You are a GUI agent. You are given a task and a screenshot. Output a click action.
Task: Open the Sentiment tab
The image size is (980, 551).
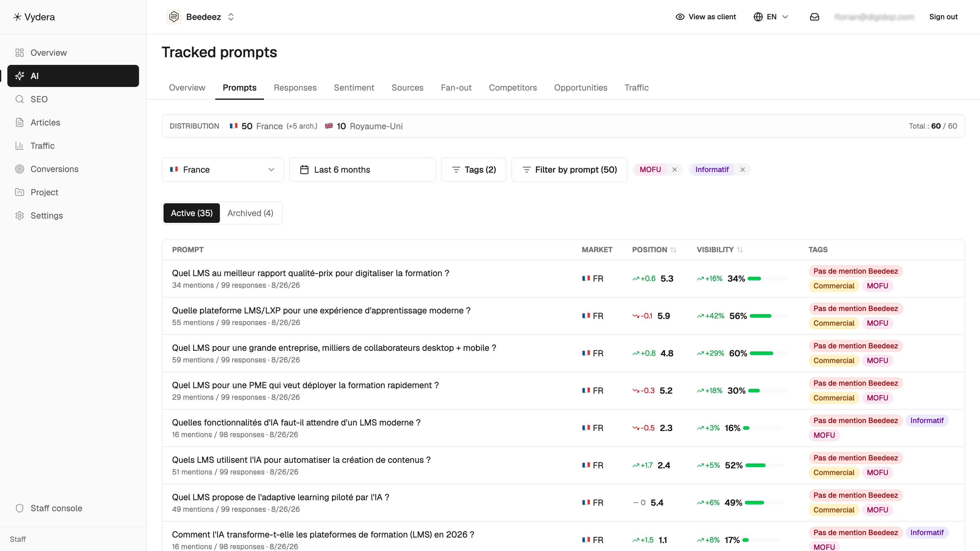354,88
